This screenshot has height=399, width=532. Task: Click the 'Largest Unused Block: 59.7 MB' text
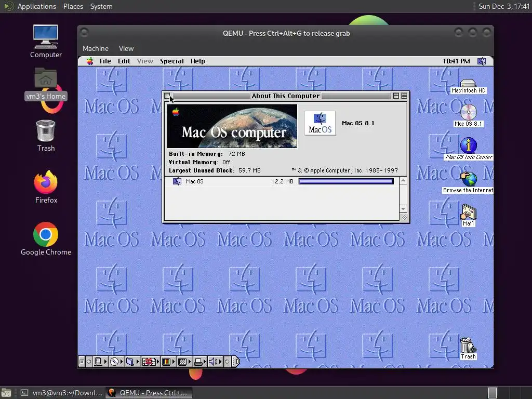pos(215,170)
